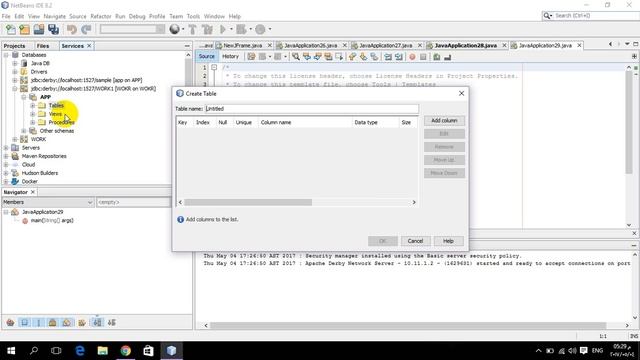Image resolution: width=640 pixels, height=360 pixels.
Task: Open the File menu
Action: 6,16
